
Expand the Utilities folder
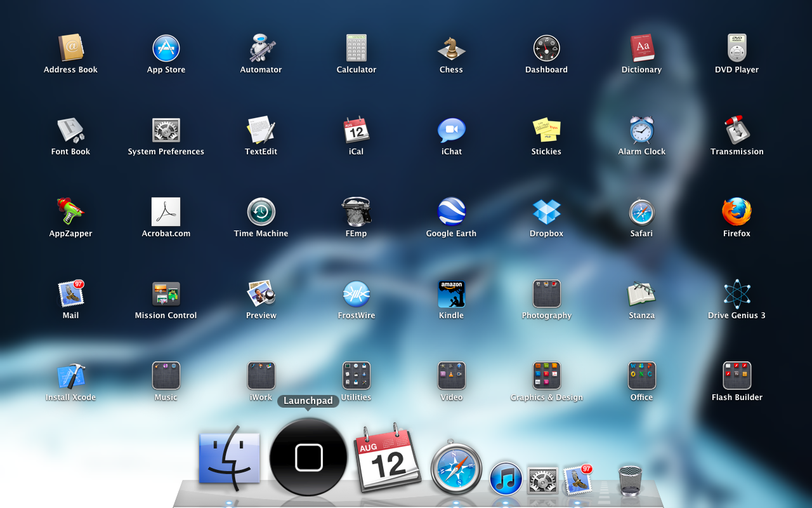point(357,376)
